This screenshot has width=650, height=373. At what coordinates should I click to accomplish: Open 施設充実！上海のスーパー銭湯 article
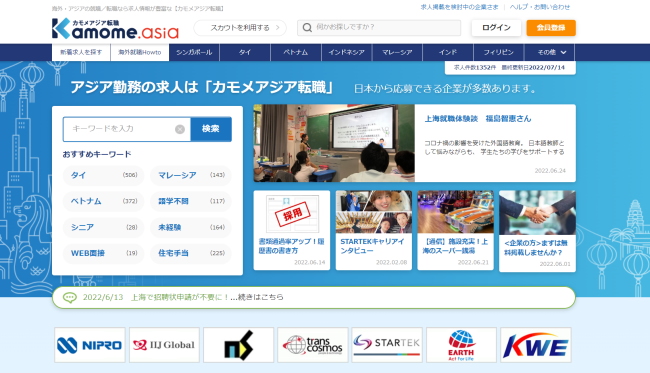(x=455, y=246)
